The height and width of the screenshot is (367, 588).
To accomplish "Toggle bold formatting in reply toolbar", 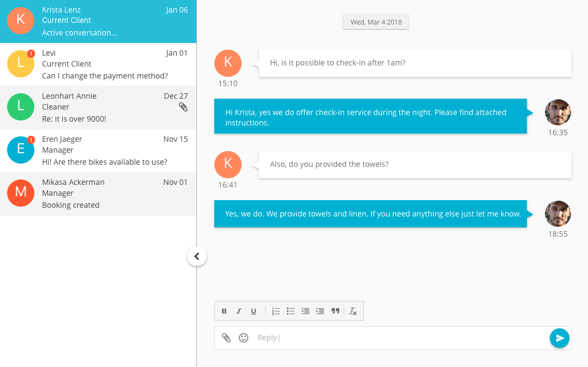I will pos(224,311).
